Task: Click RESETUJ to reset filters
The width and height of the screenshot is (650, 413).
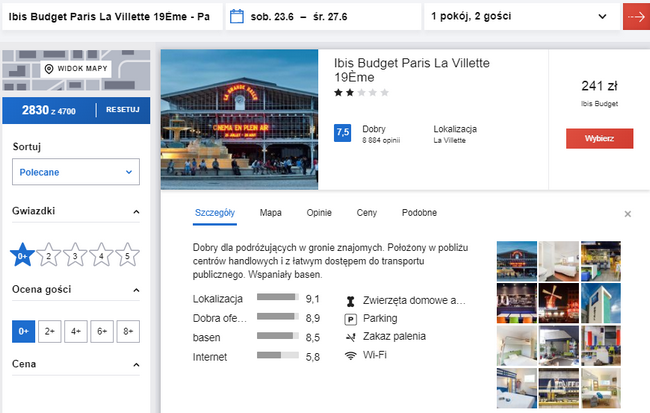Action: click(123, 110)
